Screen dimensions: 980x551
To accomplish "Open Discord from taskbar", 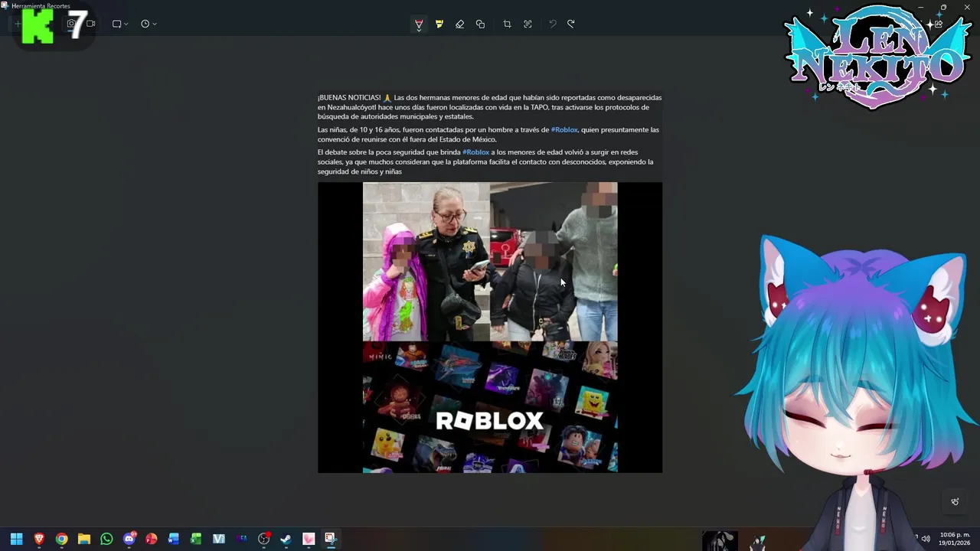I will click(129, 539).
